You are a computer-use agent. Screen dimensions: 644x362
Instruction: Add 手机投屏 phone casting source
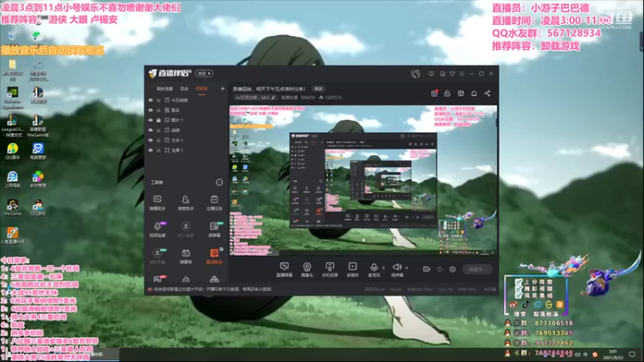coord(329,269)
